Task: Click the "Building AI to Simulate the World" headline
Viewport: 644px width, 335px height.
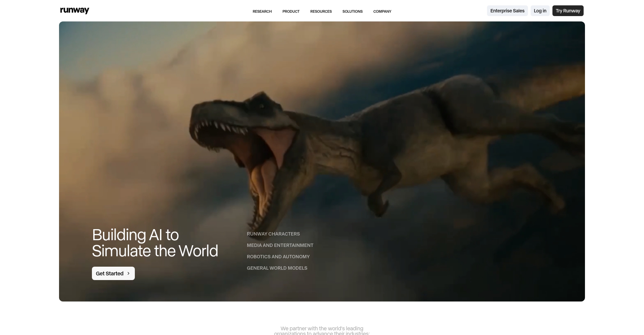Action: [x=155, y=243]
